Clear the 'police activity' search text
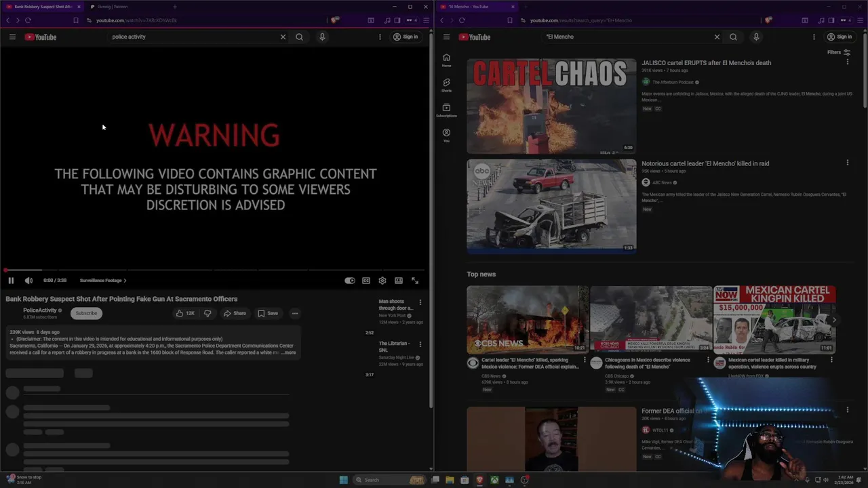The height and width of the screenshot is (488, 868). coord(283,37)
